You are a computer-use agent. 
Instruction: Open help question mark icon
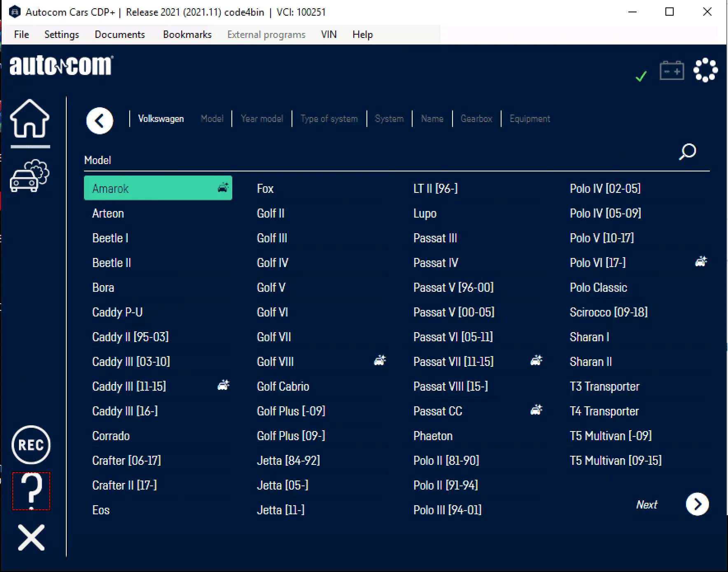31,491
